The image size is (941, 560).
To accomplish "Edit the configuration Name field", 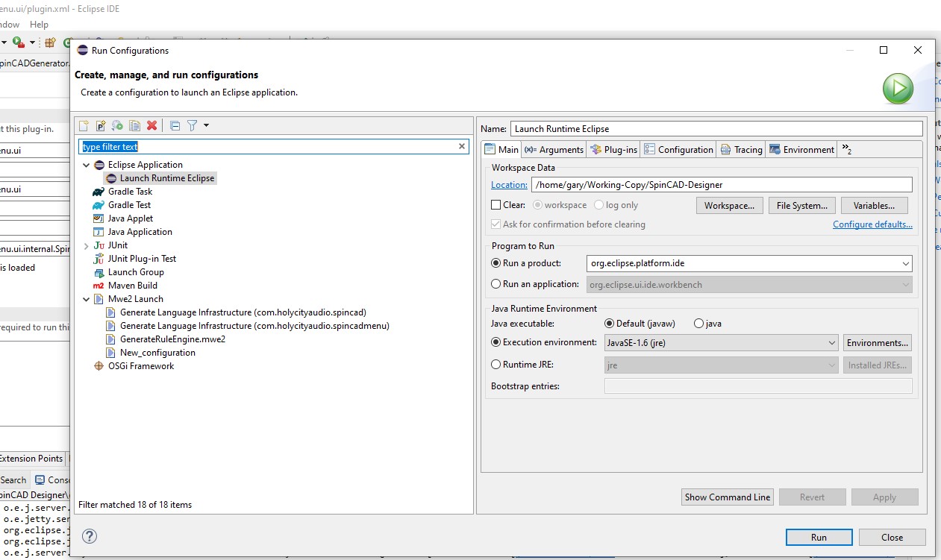I will (716, 128).
